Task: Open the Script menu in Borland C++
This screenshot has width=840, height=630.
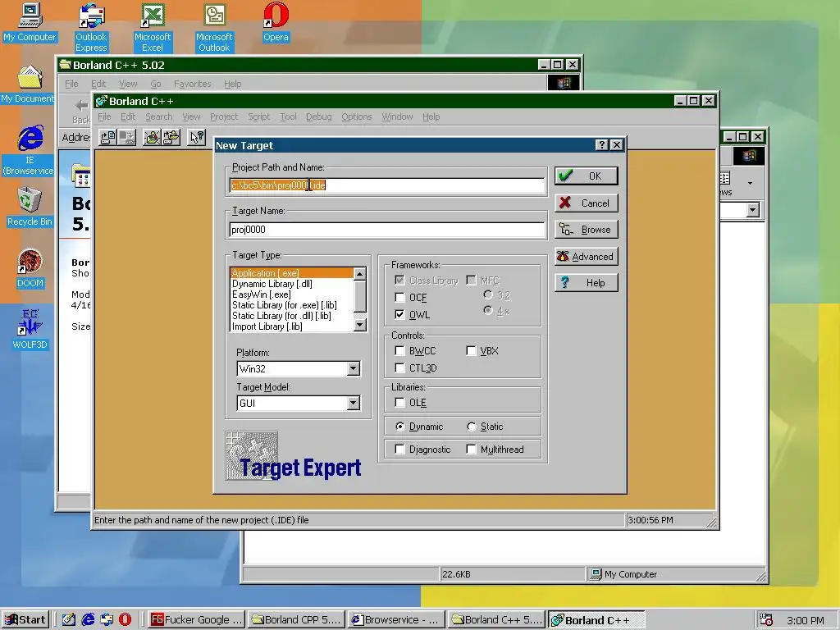Action: click(258, 116)
